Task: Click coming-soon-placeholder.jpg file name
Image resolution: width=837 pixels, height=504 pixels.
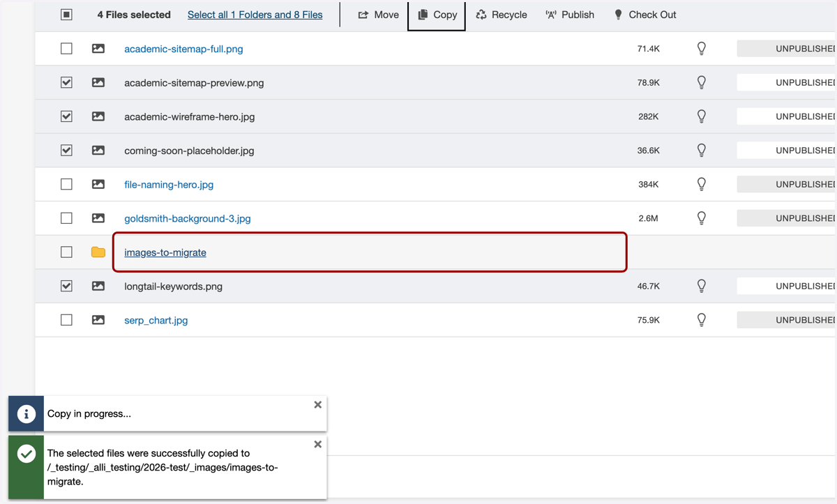Action: (x=189, y=151)
